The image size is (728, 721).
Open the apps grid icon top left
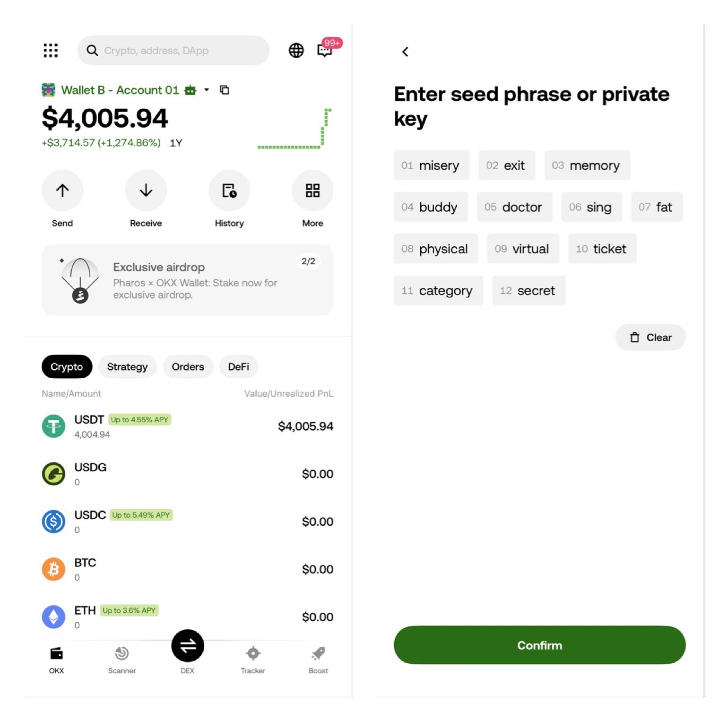coord(51,50)
